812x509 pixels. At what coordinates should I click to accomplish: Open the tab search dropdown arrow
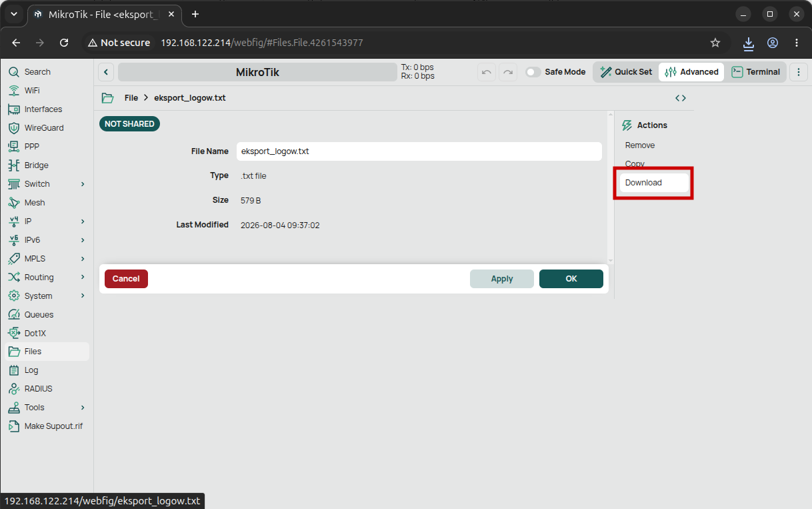(x=14, y=14)
